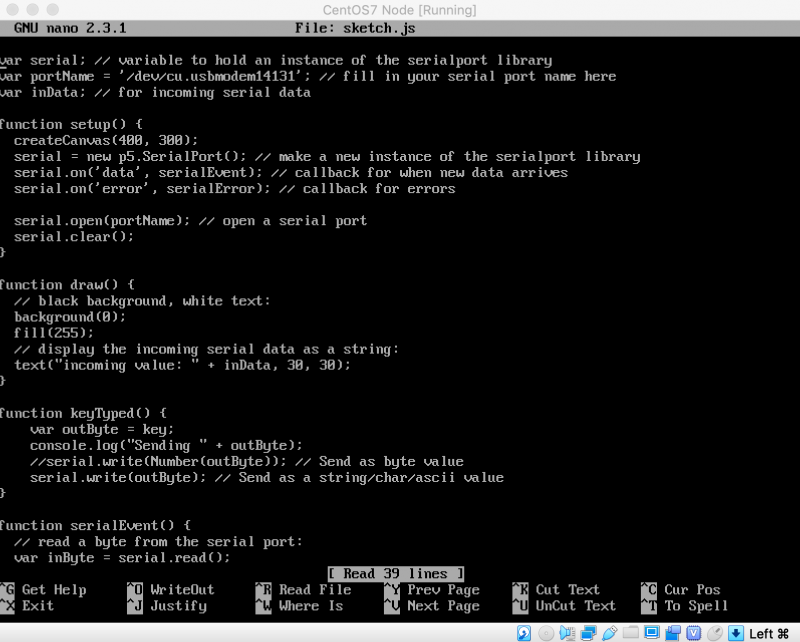Click the commented serial.write(Number(outByte)) line
Screen dimensions: 800x642
tap(247, 461)
